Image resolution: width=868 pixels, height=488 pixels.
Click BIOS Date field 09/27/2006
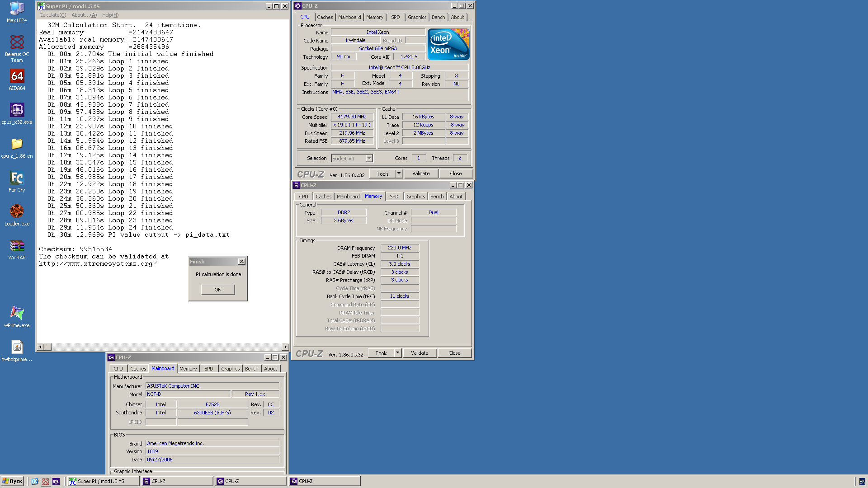212,460
